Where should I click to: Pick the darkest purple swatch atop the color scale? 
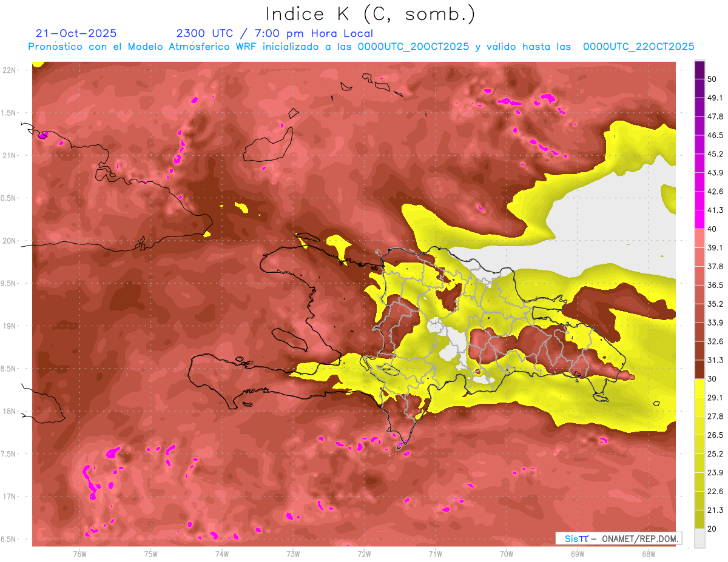(x=699, y=70)
